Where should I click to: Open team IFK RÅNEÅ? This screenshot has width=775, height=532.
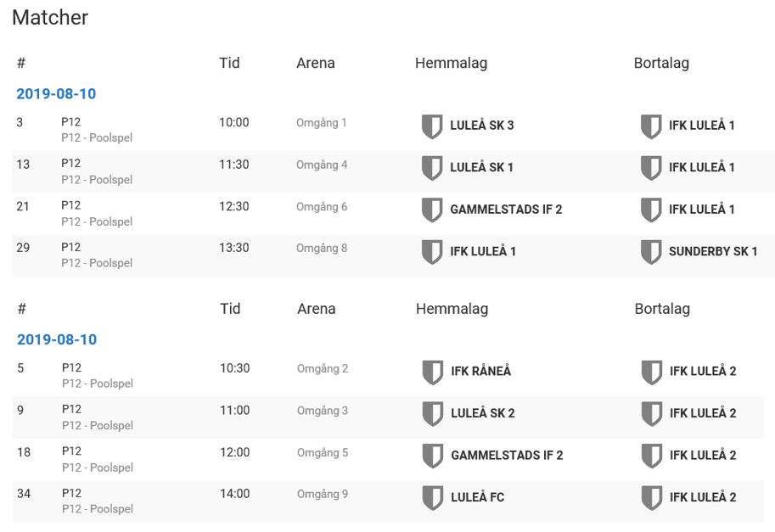coord(481,371)
